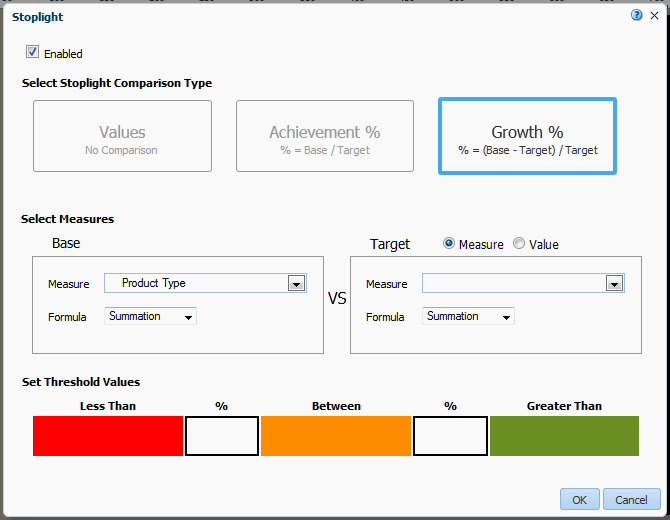Open Target Measure dropdown arrow
The height and width of the screenshot is (520, 670).
(614, 283)
